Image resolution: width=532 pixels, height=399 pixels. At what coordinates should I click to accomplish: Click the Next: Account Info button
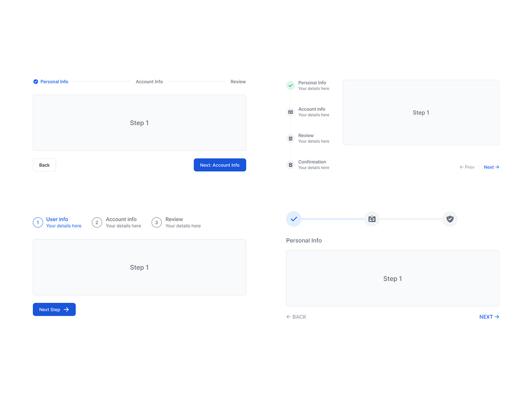point(220,165)
